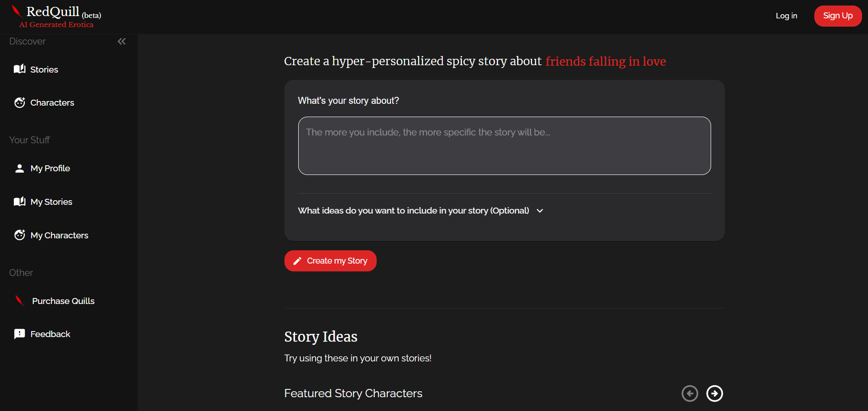The width and height of the screenshot is (868, 411).
Task: Open the Purchase Quills menu item
Action: point(63,301)
